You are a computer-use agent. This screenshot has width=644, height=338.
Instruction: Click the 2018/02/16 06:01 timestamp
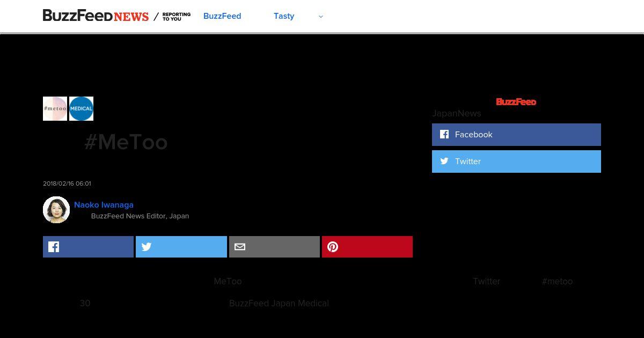[67, 183]
